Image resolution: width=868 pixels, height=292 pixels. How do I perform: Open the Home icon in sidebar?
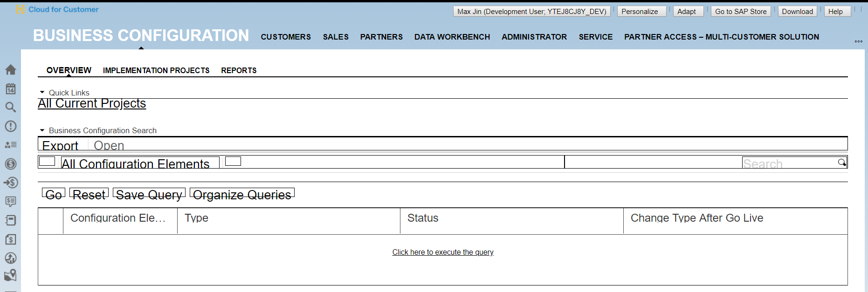tap(11, 70)
